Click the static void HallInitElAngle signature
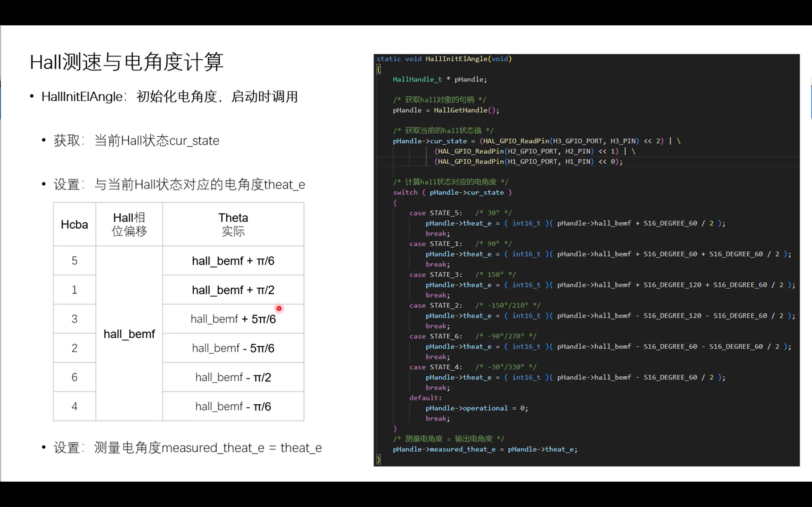812x507 pixels. tap(444, 59)
